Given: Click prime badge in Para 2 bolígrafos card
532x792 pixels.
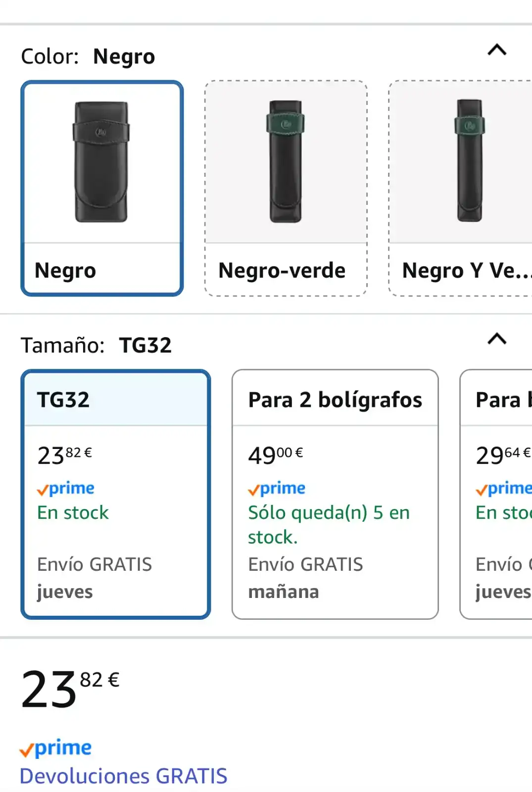Looking at the screenshot, I should click(x=277, y=489).
